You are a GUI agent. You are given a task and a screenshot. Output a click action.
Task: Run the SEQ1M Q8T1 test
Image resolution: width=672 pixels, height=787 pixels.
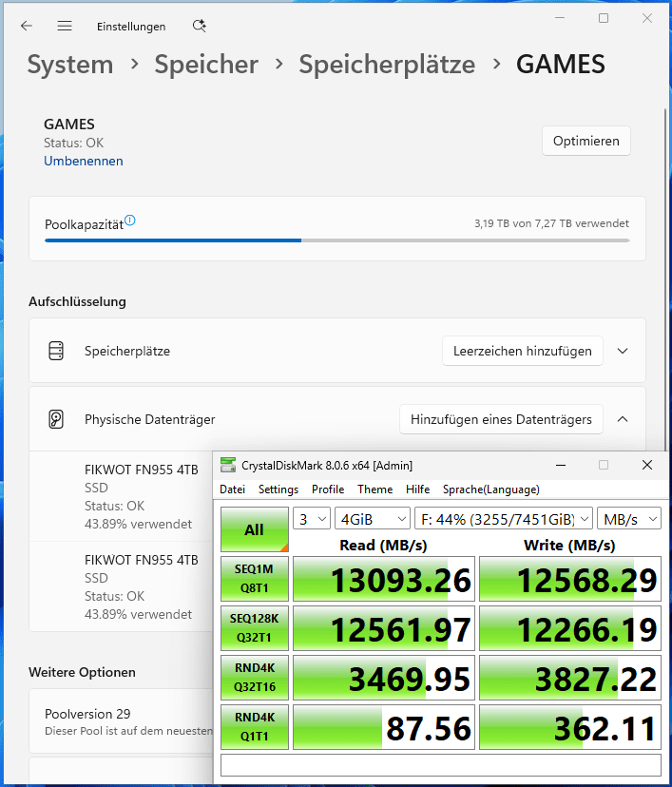pos(255,579)
